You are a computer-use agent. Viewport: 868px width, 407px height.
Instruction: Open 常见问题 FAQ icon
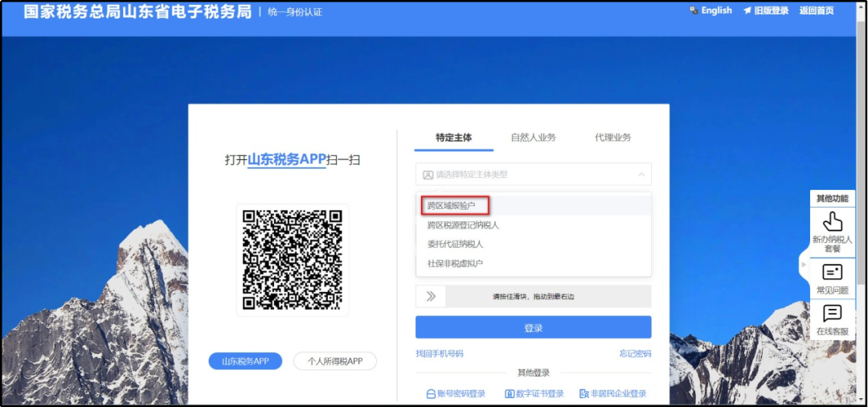point(832,273)
